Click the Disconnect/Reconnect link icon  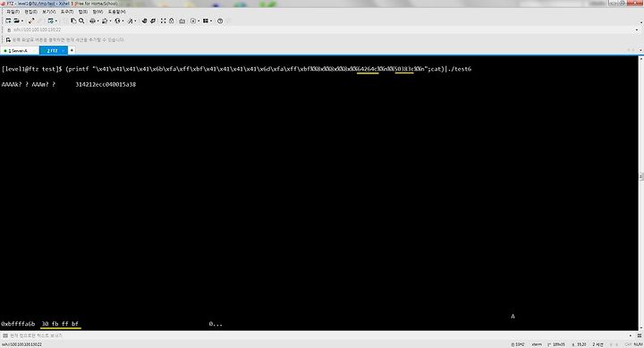pyautogui.click(x=31, y=21)
